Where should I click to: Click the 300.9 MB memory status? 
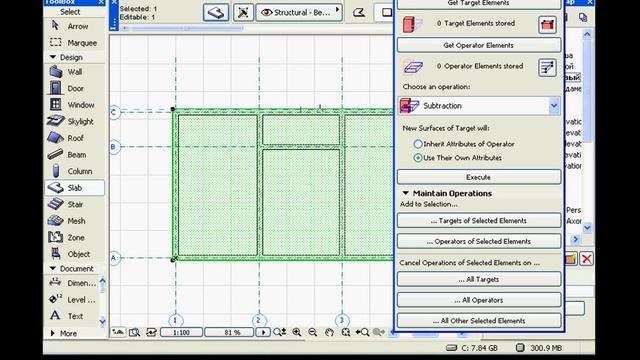point(539,348)
